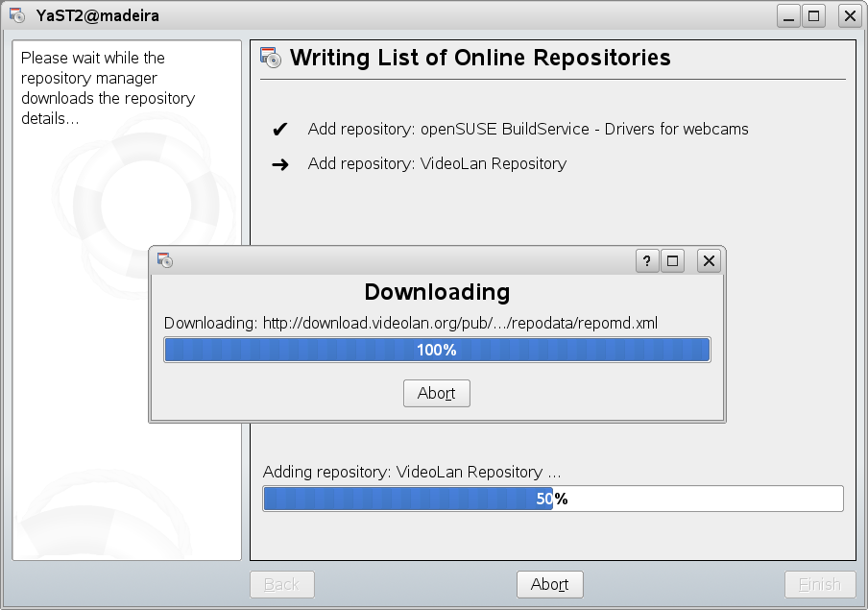Click the 'Downloading' dialog heading
Viewport: 868px width, 610px height.
[x=437, y=292]
